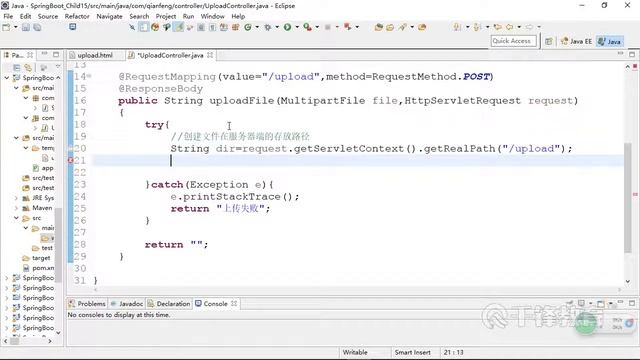Click the Open Type toolbar icon
This screenshot has height=360, width=640.
pos(378,27)
